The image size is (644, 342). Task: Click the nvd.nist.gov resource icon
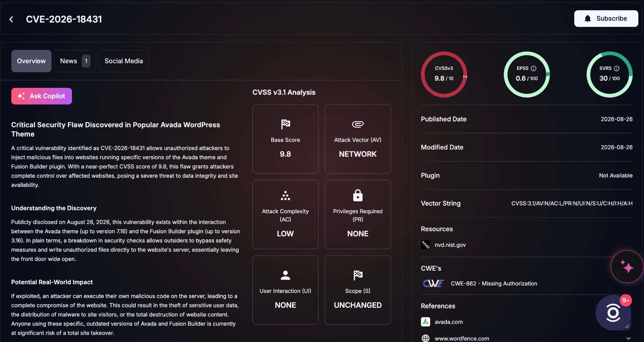pos(425,245)
